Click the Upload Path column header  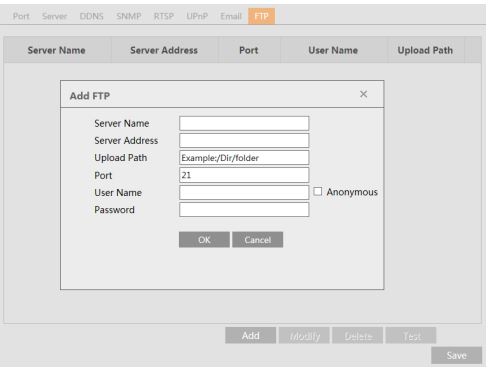coord(425,50)
